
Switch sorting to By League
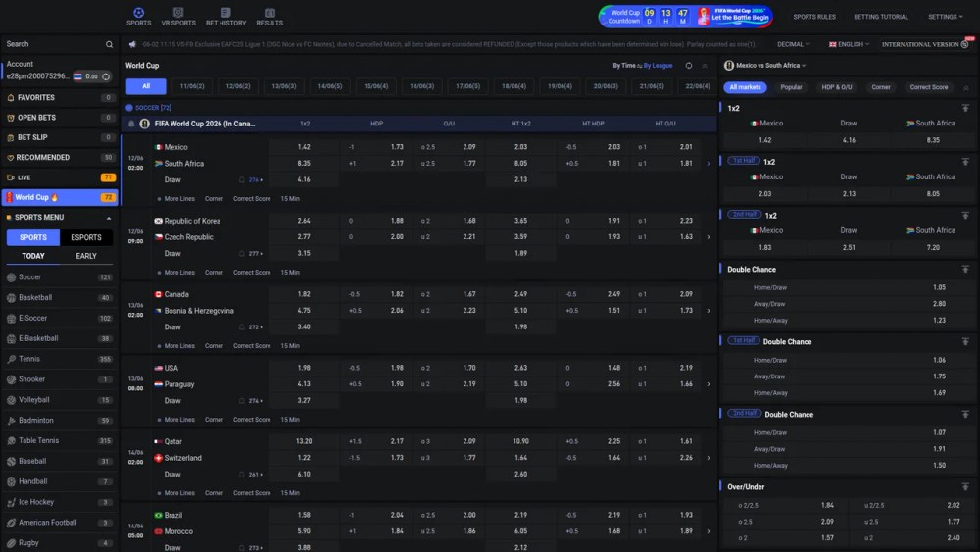click(x=658, y=66)
